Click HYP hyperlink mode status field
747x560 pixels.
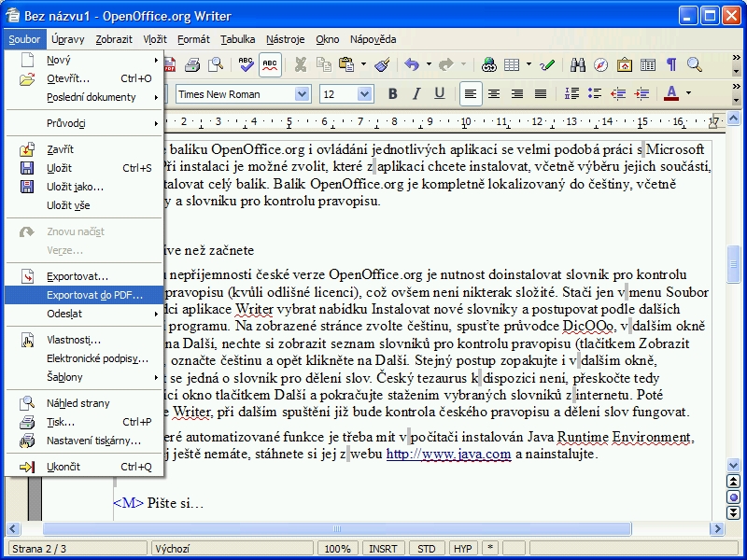(462, 549)
